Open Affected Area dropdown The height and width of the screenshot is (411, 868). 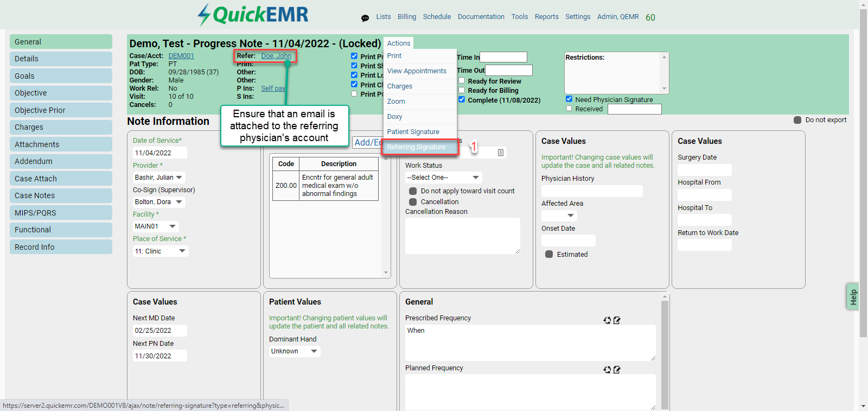(559, 216)
